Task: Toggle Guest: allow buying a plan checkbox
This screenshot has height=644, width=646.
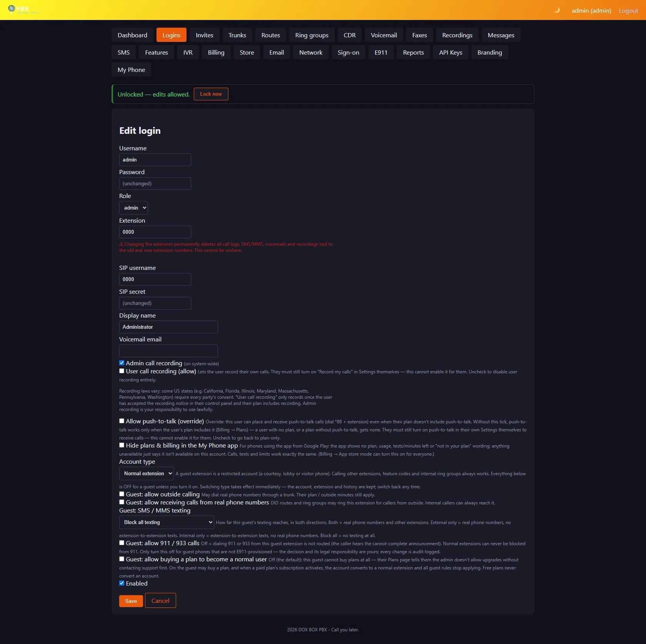Action: point(122,559)
